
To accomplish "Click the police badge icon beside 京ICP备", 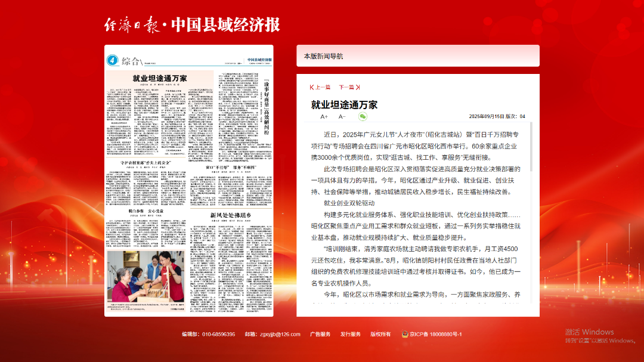I will pos(405,335).
